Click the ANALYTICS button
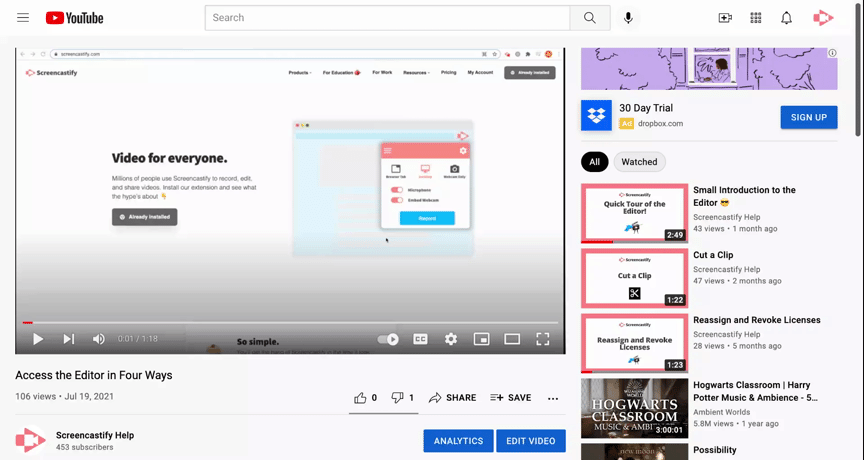Image resolution: width=864 pixels, height=460 pixels. tap(458, 441)
